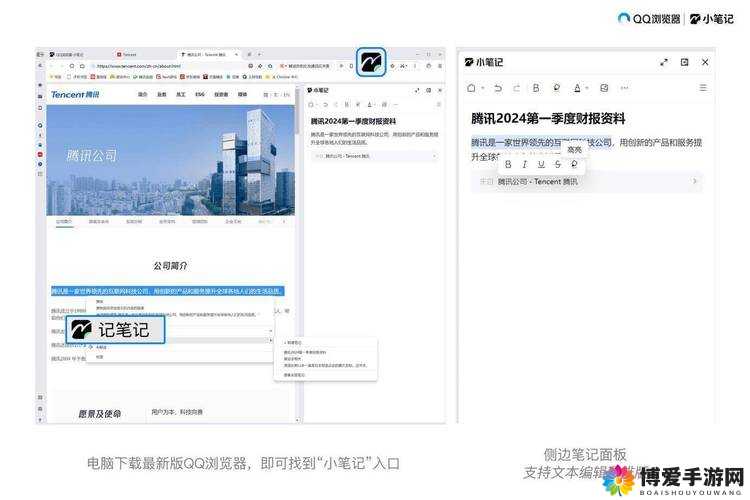
Task: Select highlighter tool in 小笔记 top toolbar
Action: (556, 88)
